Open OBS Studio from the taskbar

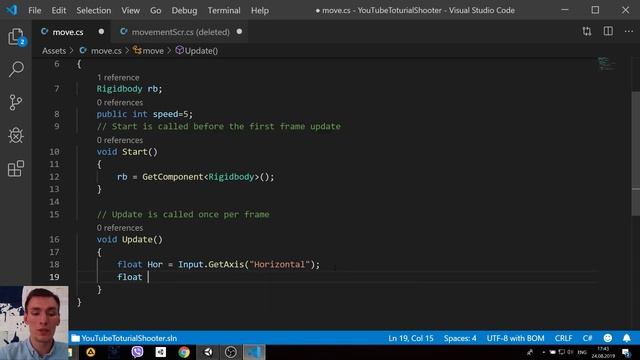click(x=231, y=352)
